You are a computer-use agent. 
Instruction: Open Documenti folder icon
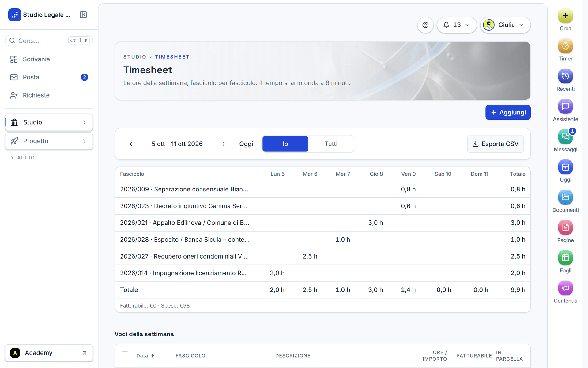565,197
